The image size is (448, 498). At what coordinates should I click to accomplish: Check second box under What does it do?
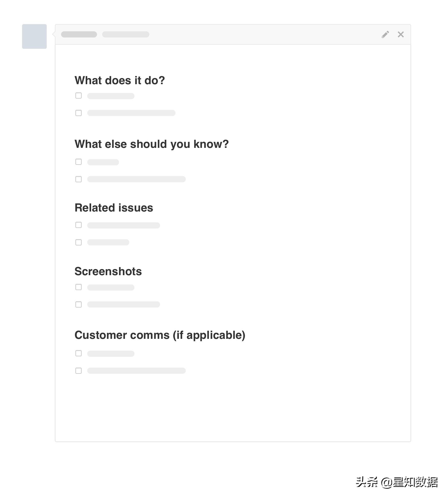[79, 113]
